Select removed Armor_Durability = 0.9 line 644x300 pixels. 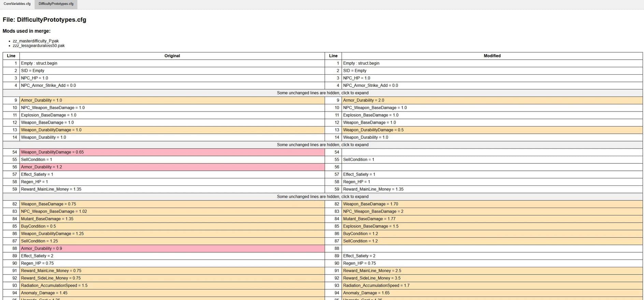pyautogui.click(x=42, y=249)
